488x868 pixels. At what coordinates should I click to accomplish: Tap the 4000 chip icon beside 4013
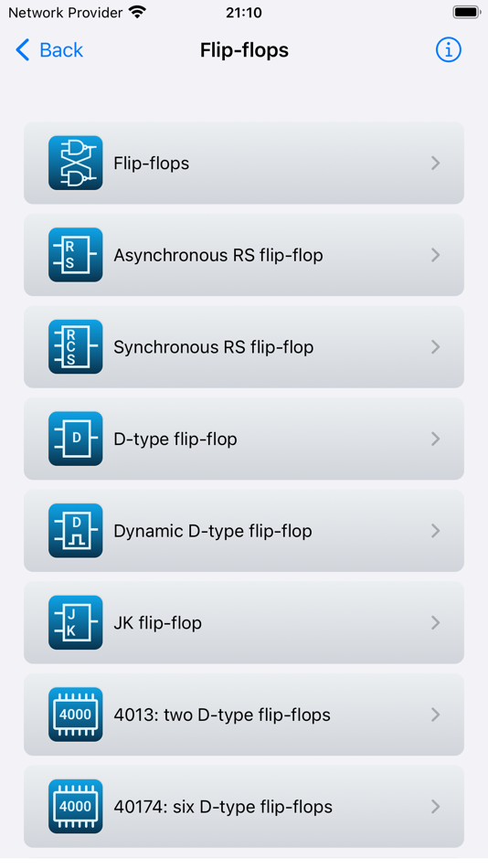tap(75, 715)
